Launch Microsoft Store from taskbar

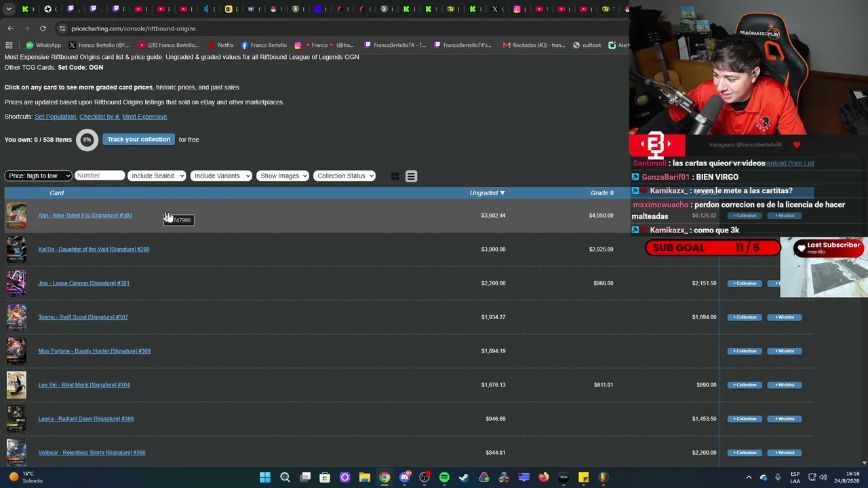pyautogui.click(x=325, y=477)
